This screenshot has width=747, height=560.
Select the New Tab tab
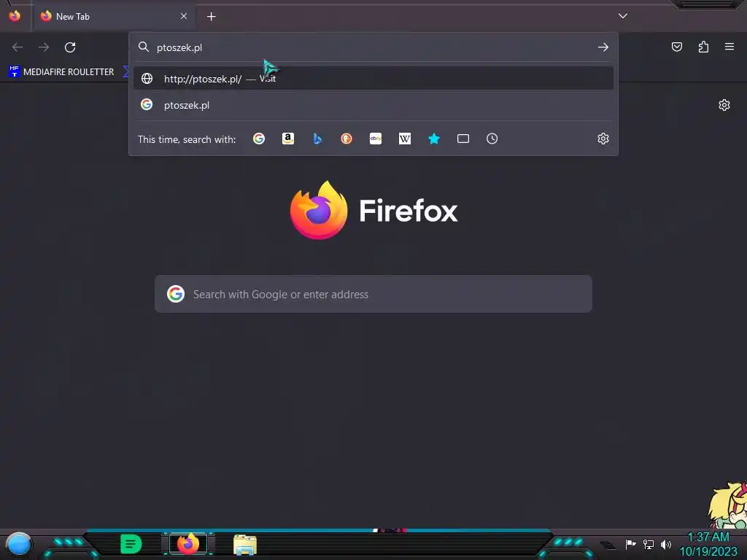tap(114, 16)
